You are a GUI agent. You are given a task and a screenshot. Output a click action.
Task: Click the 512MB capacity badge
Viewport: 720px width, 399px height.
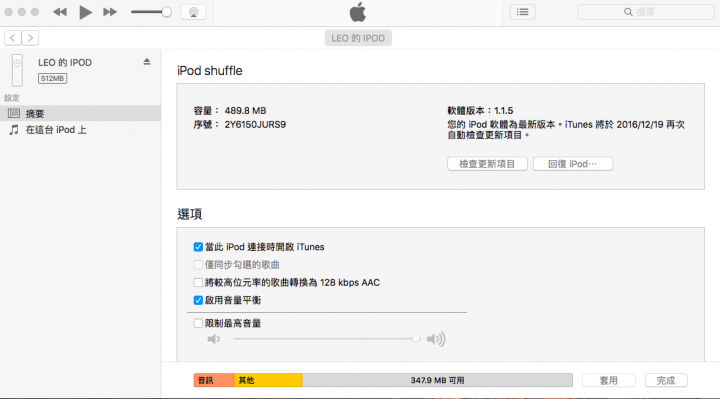click(x=52, y=79)
